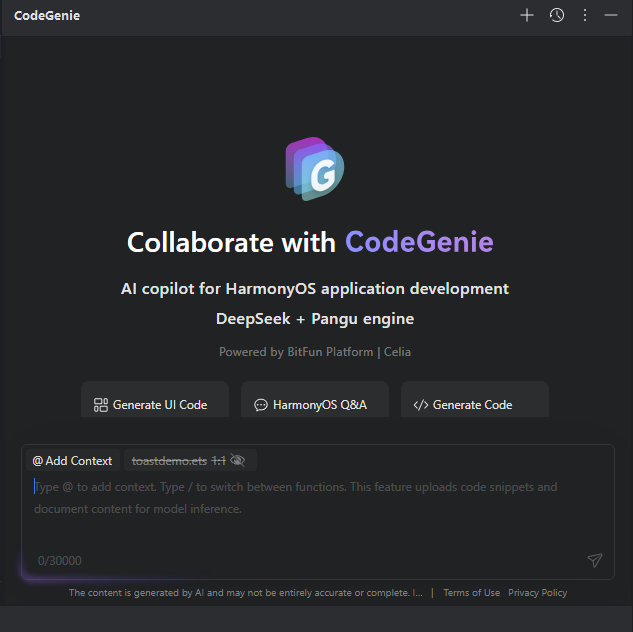633x632 pixels.
Task: Choose Generate UI Code card
Action: [x=155, y=399]
